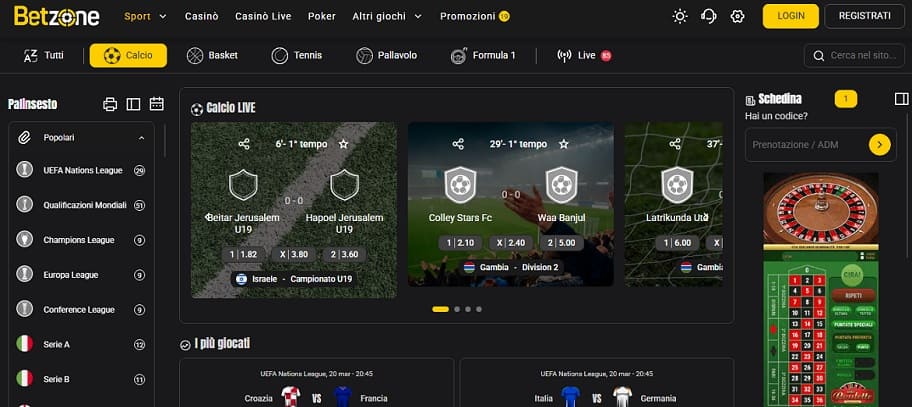Go to second carousel slide dot

pyautogui.click(x=457, y=309)
